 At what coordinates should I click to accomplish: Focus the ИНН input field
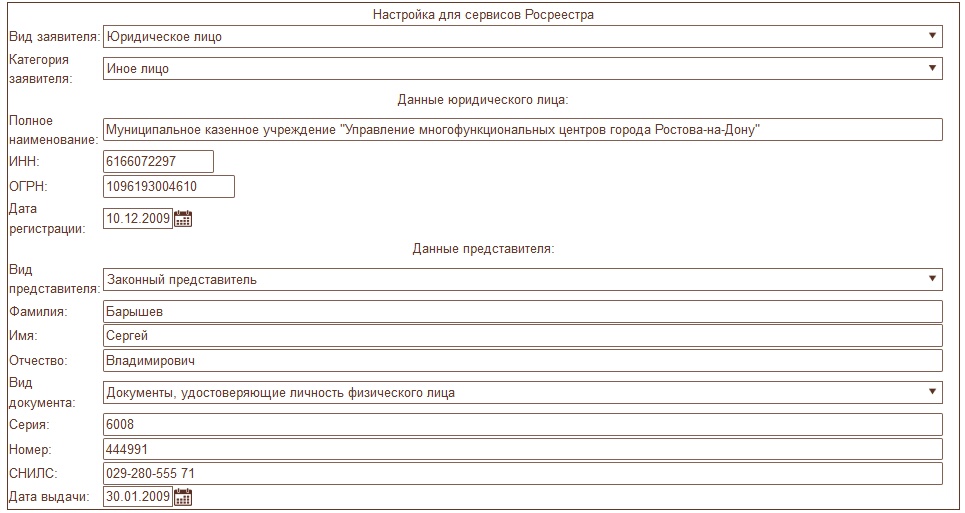159,161
